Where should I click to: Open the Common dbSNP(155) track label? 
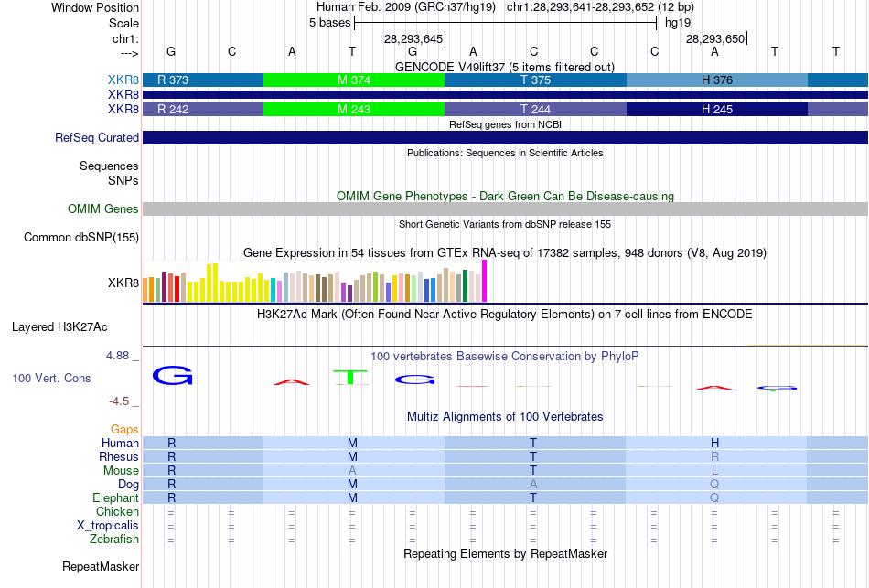pos(80,237)
